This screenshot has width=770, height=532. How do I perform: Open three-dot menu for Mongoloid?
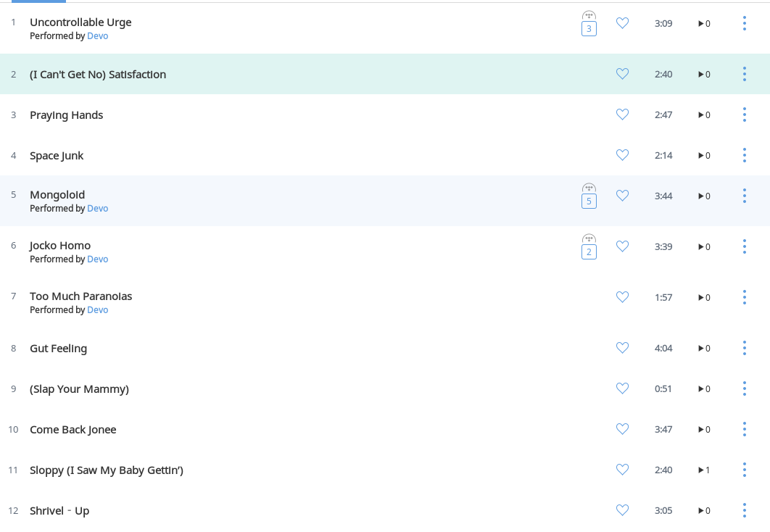coord(745,196)
